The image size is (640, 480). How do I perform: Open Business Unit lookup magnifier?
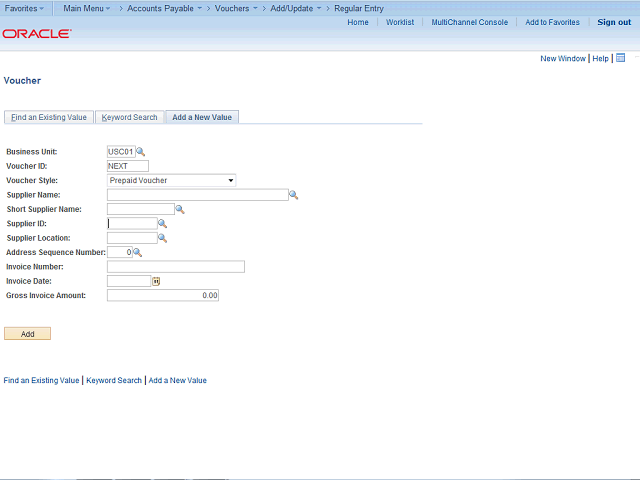click(x=140, y=152)
